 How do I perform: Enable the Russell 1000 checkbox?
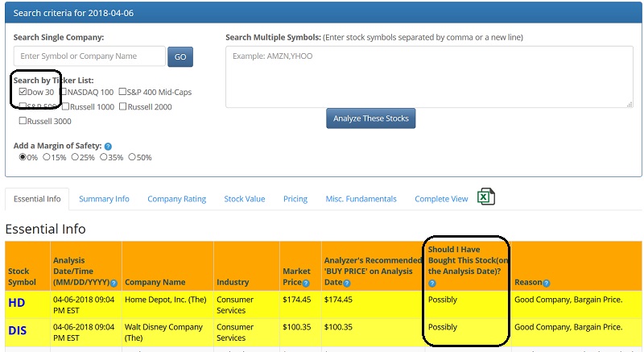[x=66, y=106]
